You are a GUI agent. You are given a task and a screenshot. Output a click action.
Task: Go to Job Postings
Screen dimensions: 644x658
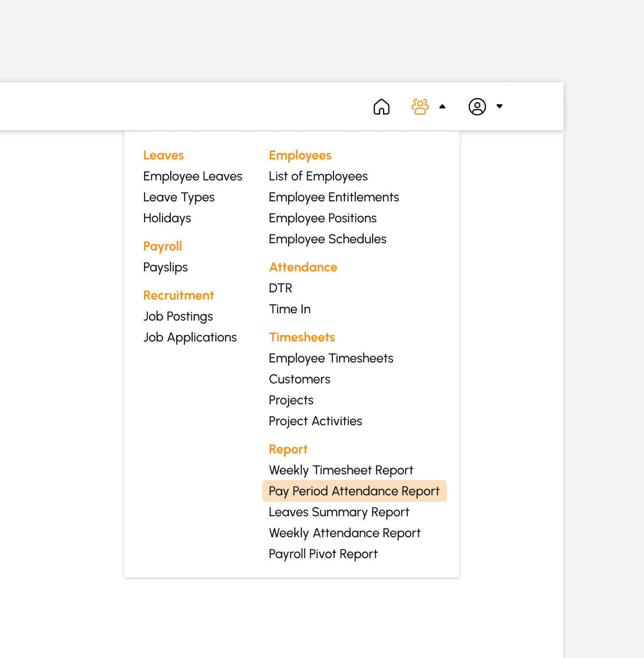click(178, 317)
